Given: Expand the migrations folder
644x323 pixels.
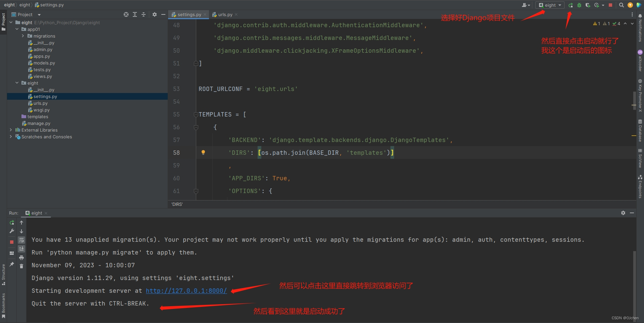Looking at the screenshot, I should click(x=23, y=36).
